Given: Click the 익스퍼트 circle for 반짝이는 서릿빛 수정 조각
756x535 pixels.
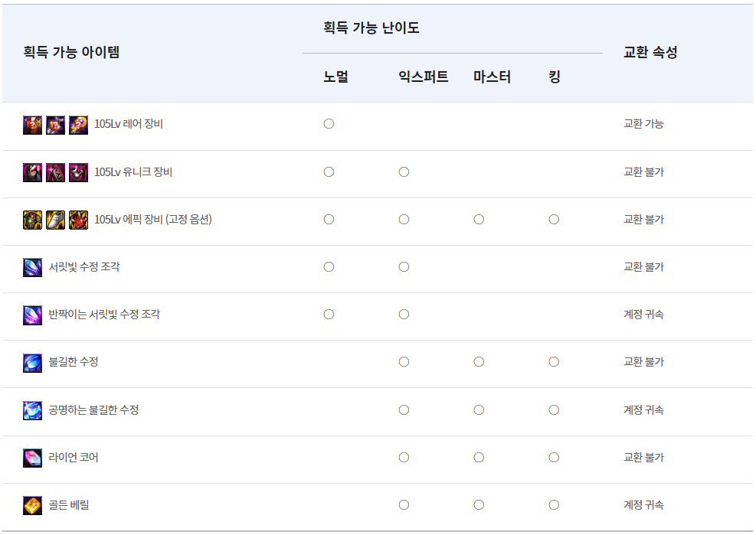Looking at the screenshot, I should (404, 315).
